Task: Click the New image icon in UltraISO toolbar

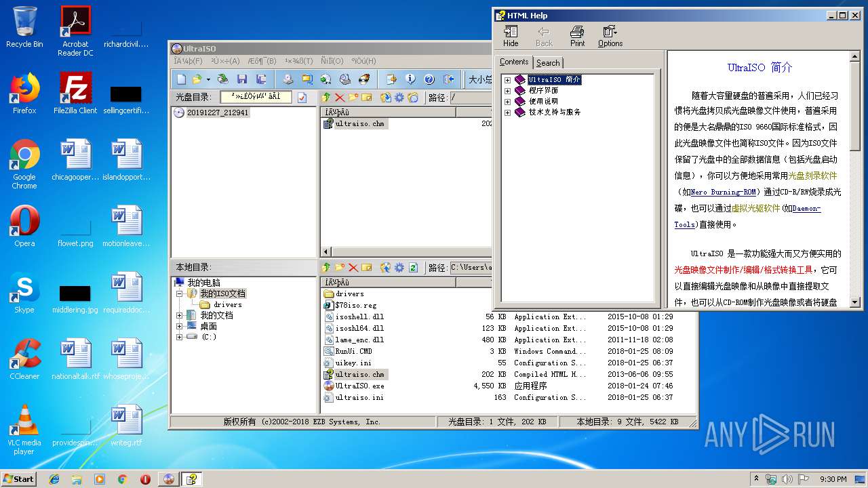Action: 181,79
